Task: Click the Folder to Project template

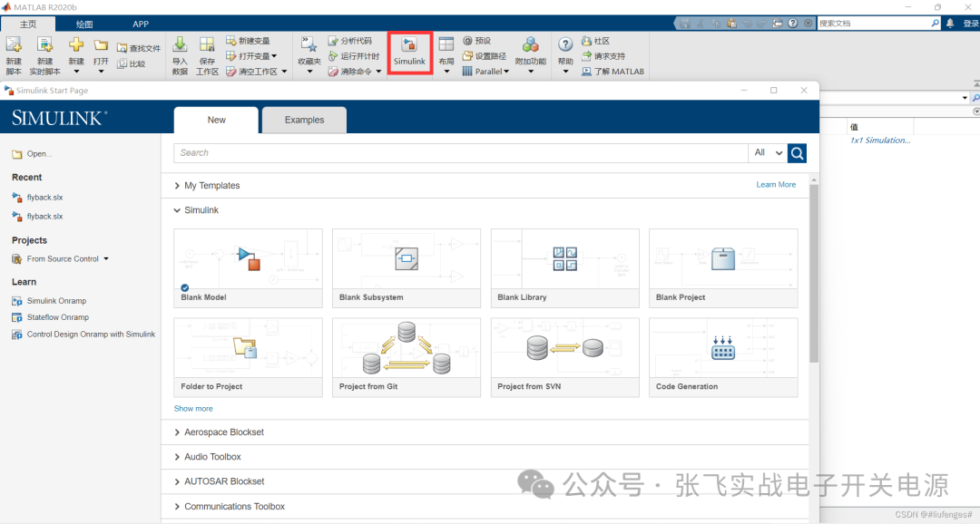Action: pyautogui.click(x=248, y=357)
